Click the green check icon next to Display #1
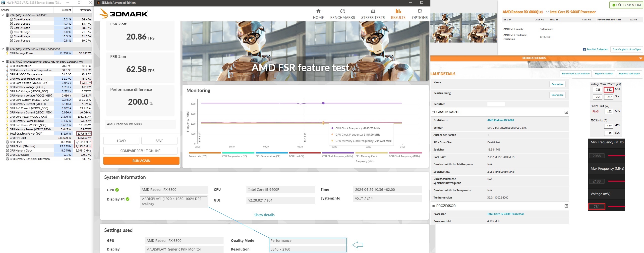Viewport: 644px width, 253px height. click(x=127, y=199)
